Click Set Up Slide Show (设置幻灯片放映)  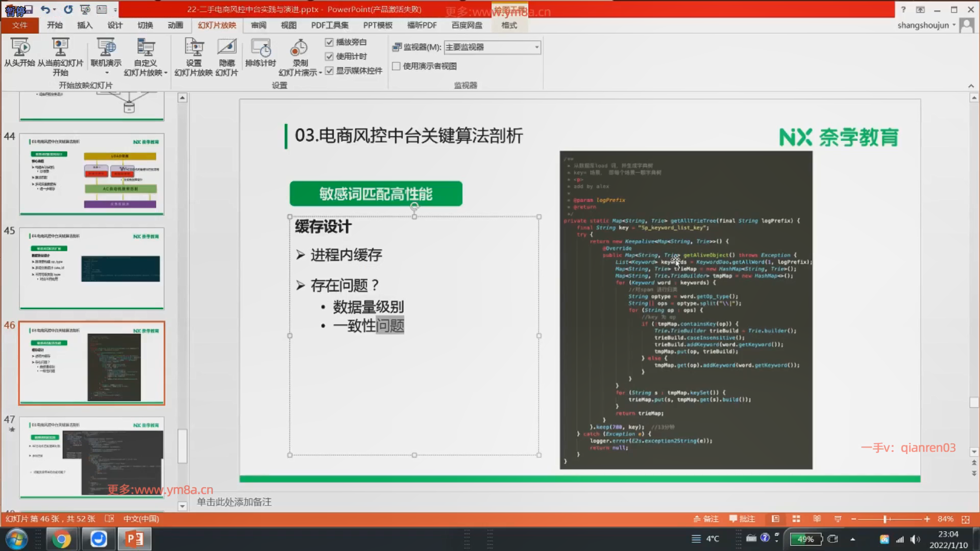tap(193, 57)
